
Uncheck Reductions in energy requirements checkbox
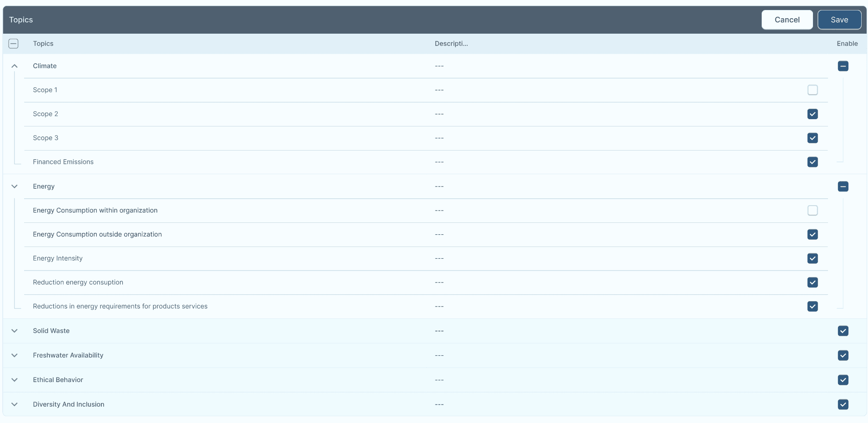coord(813,307)
